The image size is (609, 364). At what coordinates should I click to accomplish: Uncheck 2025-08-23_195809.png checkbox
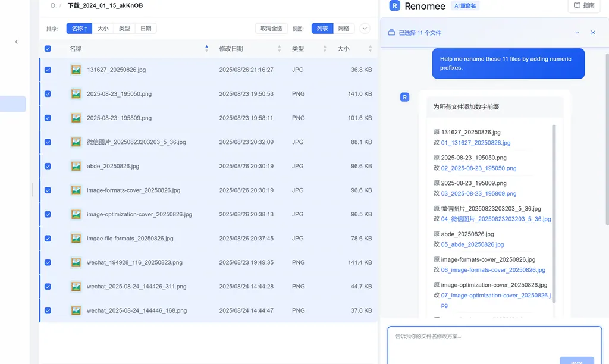click(x=48, y=118)
